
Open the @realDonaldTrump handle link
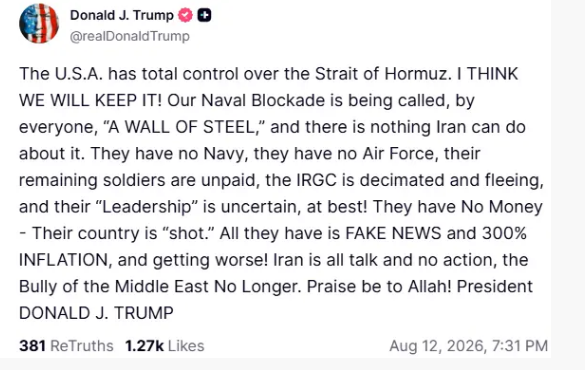point(129,36)
